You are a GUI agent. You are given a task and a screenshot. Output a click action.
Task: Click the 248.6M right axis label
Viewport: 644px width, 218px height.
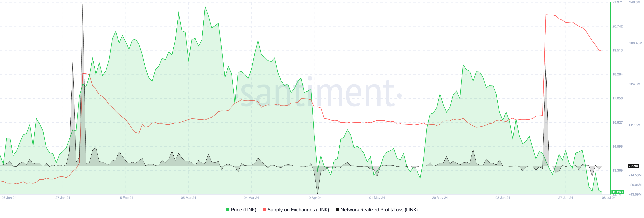pyautogui.click(x=635, y=2)
